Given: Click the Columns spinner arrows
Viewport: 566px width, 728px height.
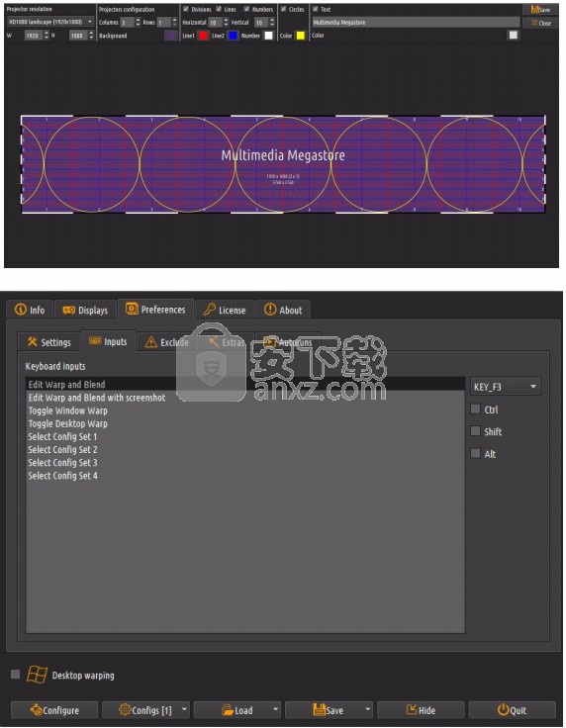Looking at the screenshot, I should pos(138,23).
